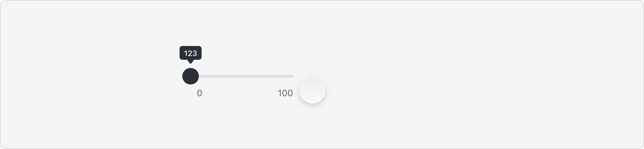Click the right end of the slider track
Viewport: 644px width, 149px height.
click(x=292, y=76)
